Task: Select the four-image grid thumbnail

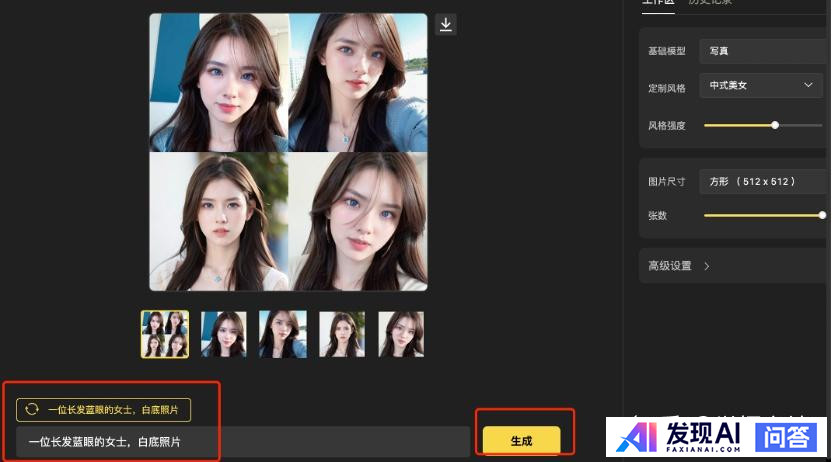Action: pyautogui.click(x=165, y=334)
